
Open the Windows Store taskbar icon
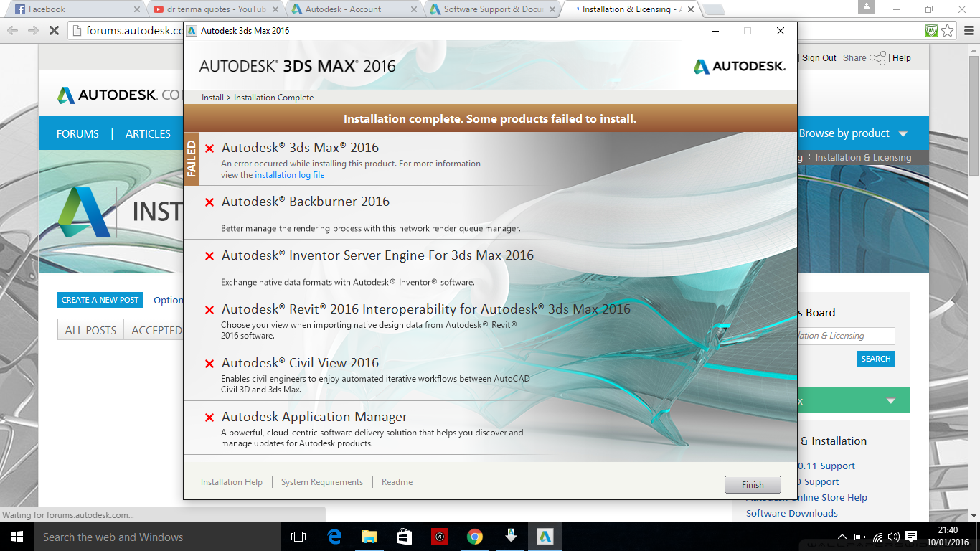(404, 537)
